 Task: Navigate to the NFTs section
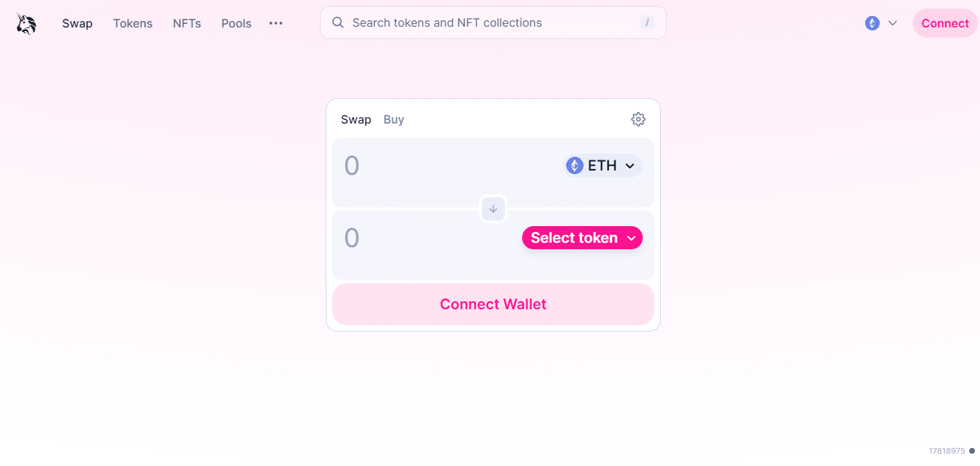tap(186, 23)
